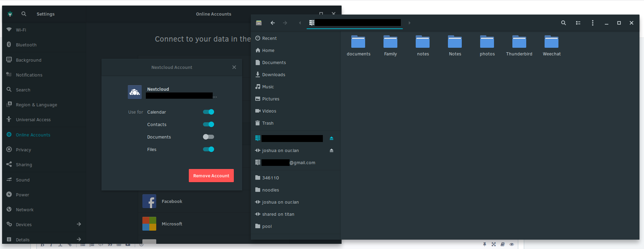Open noodles bookmark folder
This screenshot has height=249, width=644.
pos(296,190)
